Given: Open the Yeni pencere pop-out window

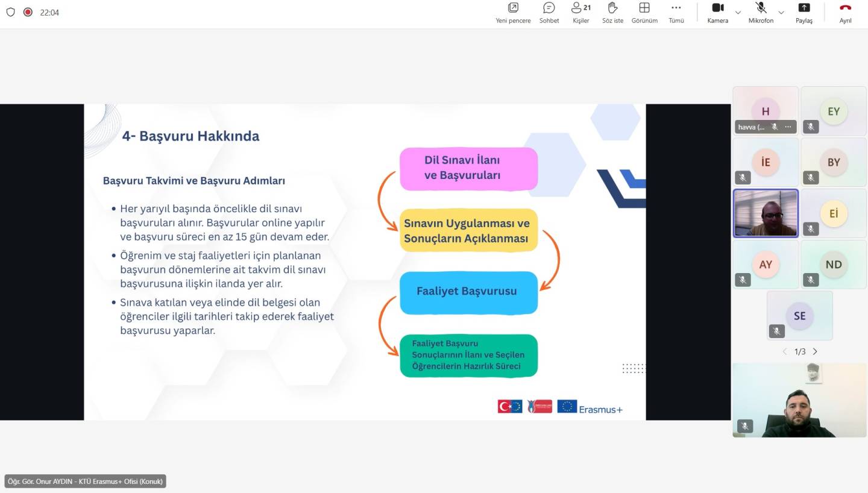Looking at the screenshot, I should 513,13.
